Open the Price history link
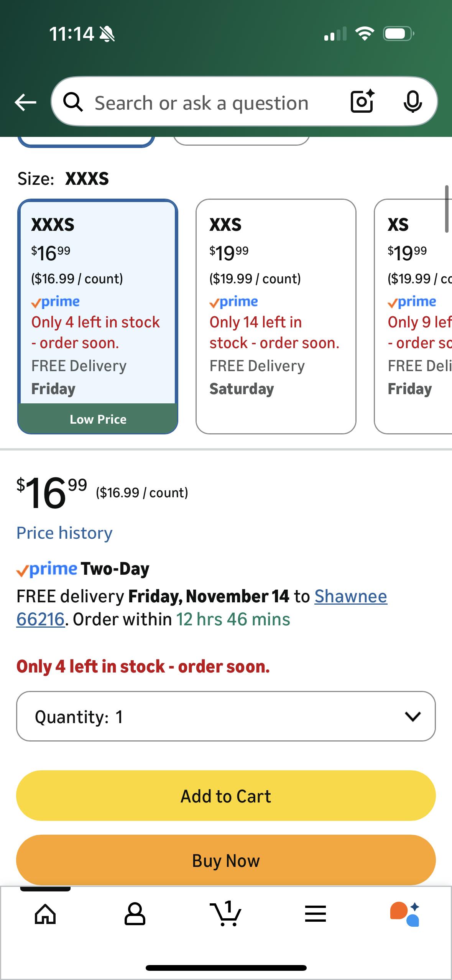Viewport: 452px width, 980px height. (64, 533)
